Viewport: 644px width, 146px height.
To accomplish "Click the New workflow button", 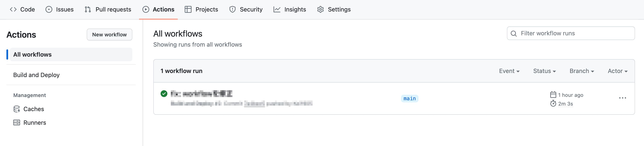I will click(109, 34).
